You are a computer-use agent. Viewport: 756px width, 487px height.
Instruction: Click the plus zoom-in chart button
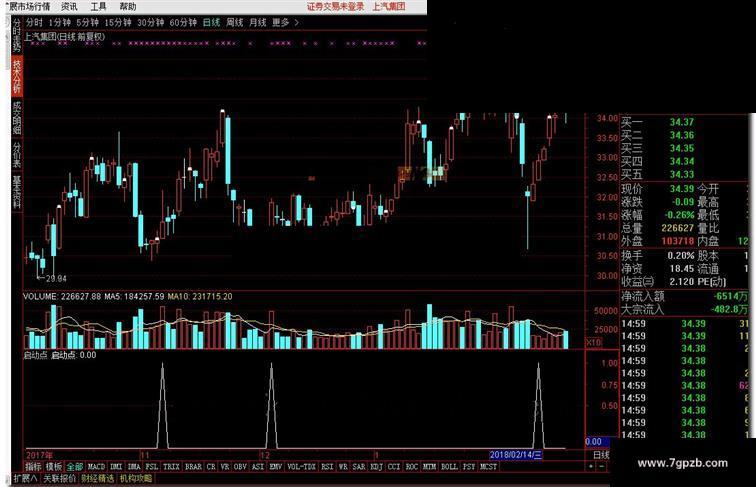(x=591, y=466)
